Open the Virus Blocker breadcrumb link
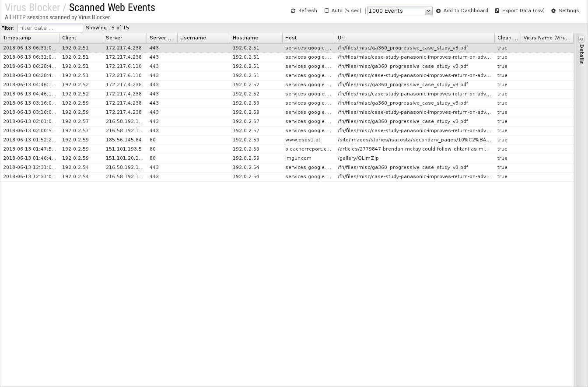Viewport: 588px width, 387px height. (32, 7)
